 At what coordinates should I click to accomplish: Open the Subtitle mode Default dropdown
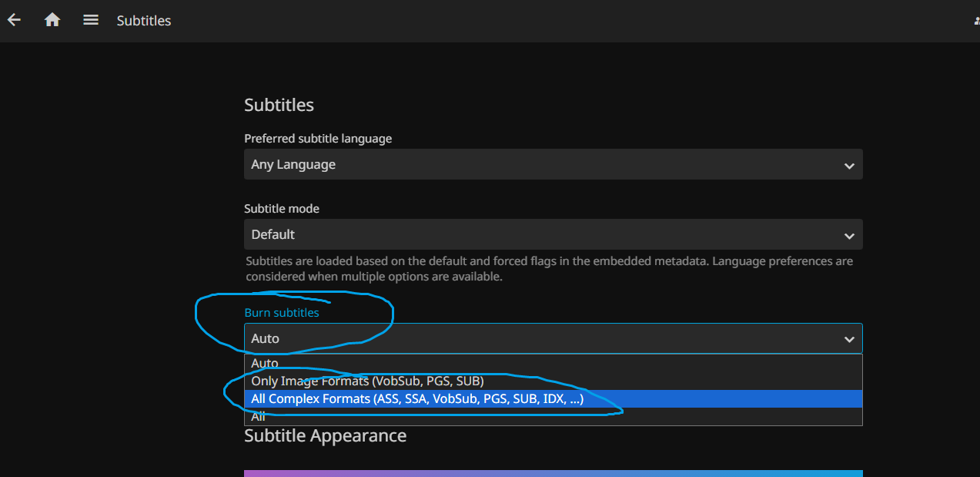(x=539, y=234)
